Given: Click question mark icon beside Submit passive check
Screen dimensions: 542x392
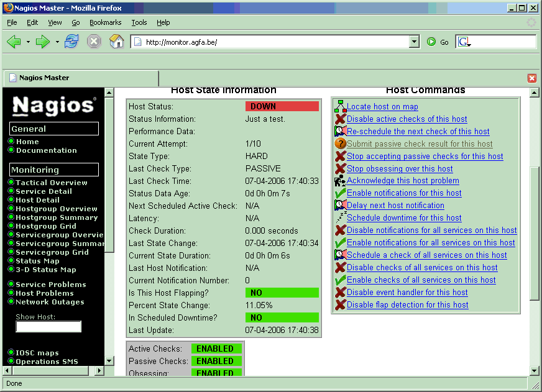Looking at the screenshot, I should (x=340, y=144).
